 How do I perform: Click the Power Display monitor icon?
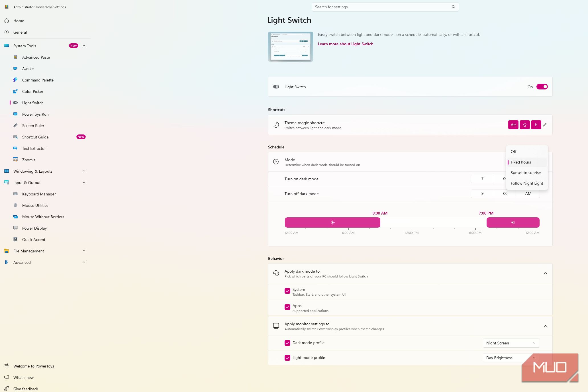(15, 228)
